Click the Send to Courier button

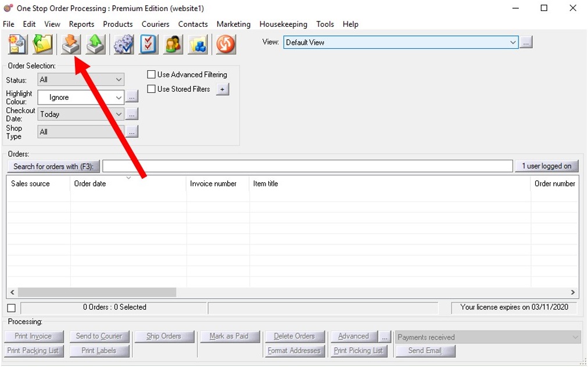(99, 336)
